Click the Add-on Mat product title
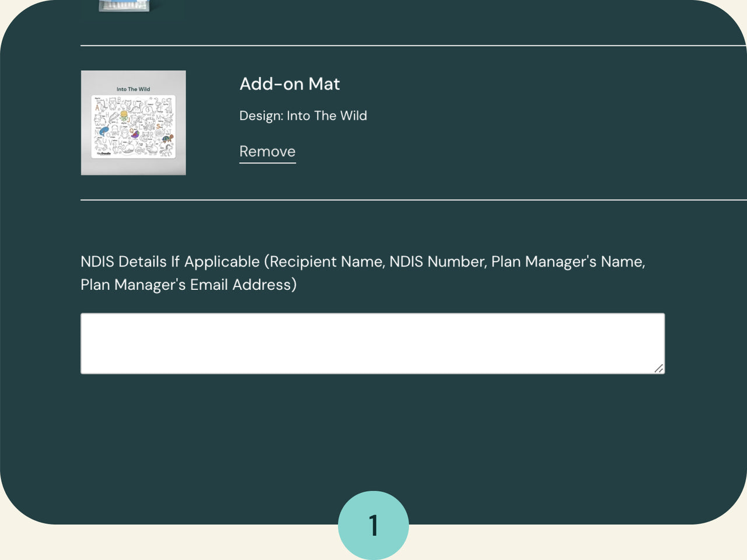The width and height of the screenshot is (747, 560). click(x=290, y=84)
